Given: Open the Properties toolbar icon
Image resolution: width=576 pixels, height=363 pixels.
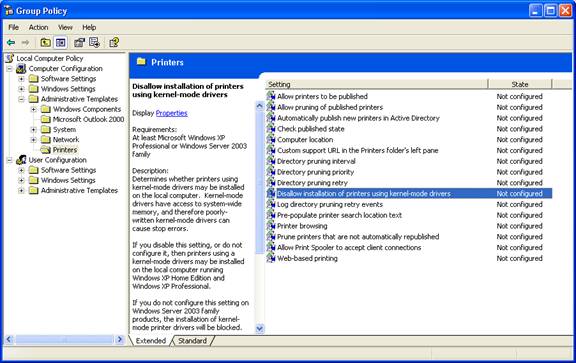Looking at the screenshot, I should tap(79, 43).
